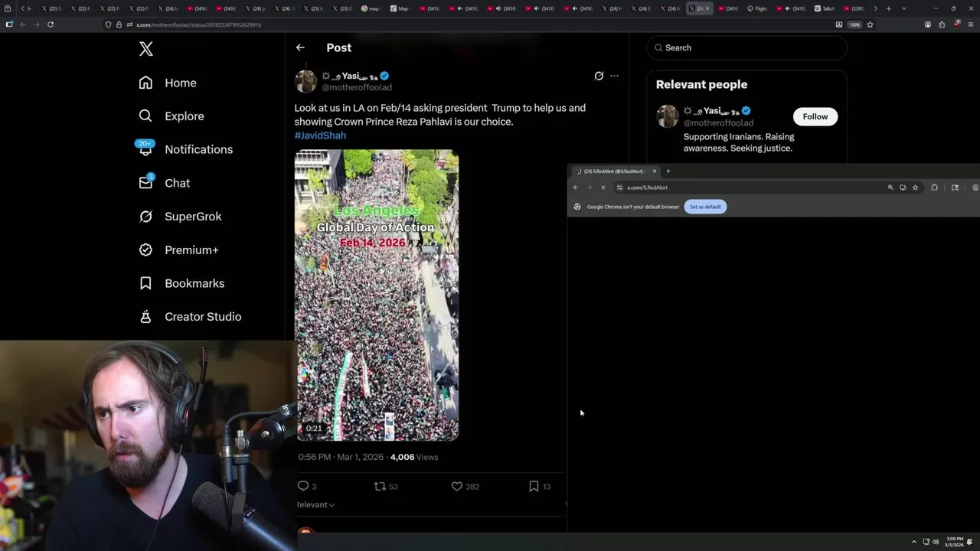Expand the Relevant replies sort dropdown
The image size is (980, 551).
pos(315,504)
